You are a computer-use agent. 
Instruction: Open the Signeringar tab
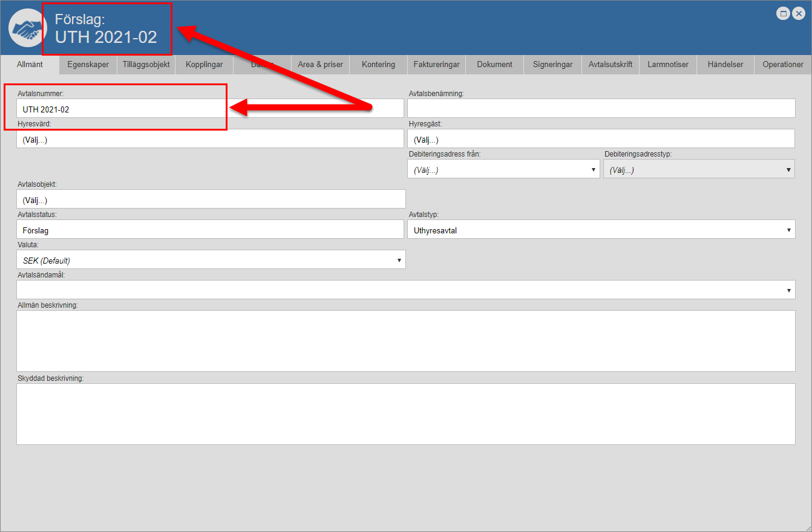[552, 65]
